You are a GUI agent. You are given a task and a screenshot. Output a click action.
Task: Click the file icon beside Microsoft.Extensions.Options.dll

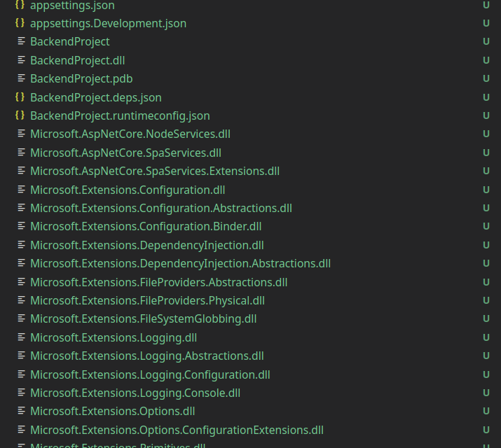(x=22, y=411)
